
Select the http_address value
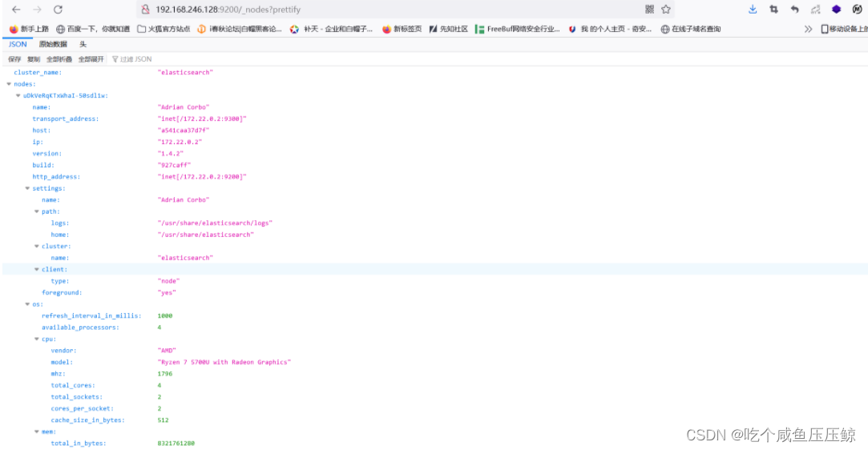coord(202,177)
